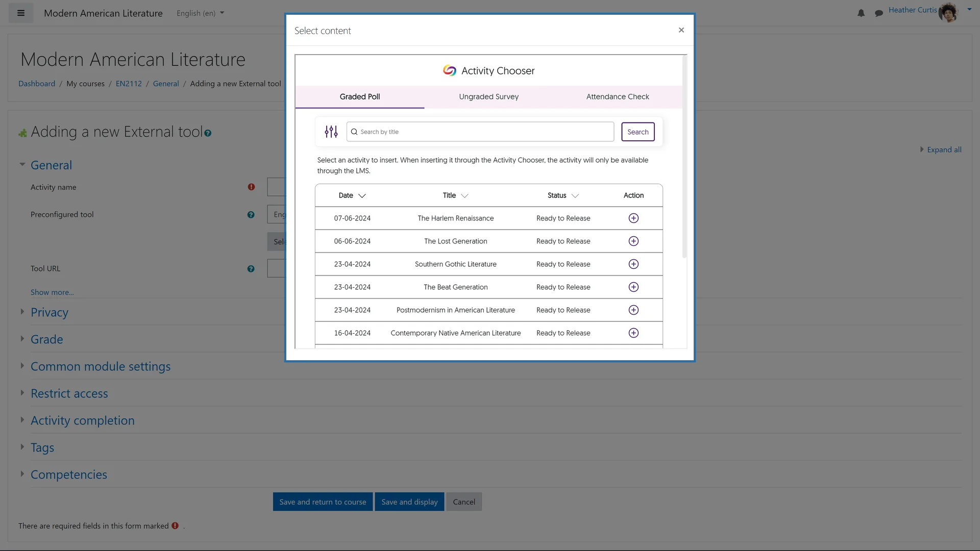Viewport: 980px width, 551px height.
Task: Open the English (en) language dropdown
Action: click(200, 13)
